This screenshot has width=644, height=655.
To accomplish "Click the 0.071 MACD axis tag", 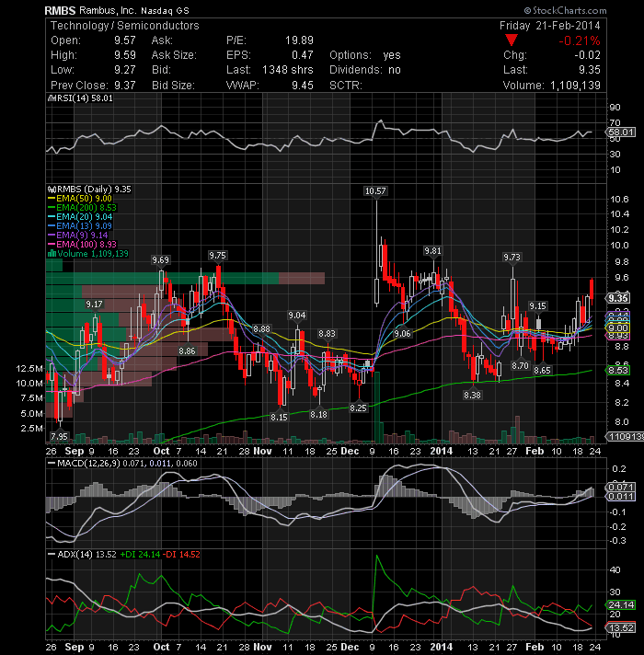I will coord(621,487).
